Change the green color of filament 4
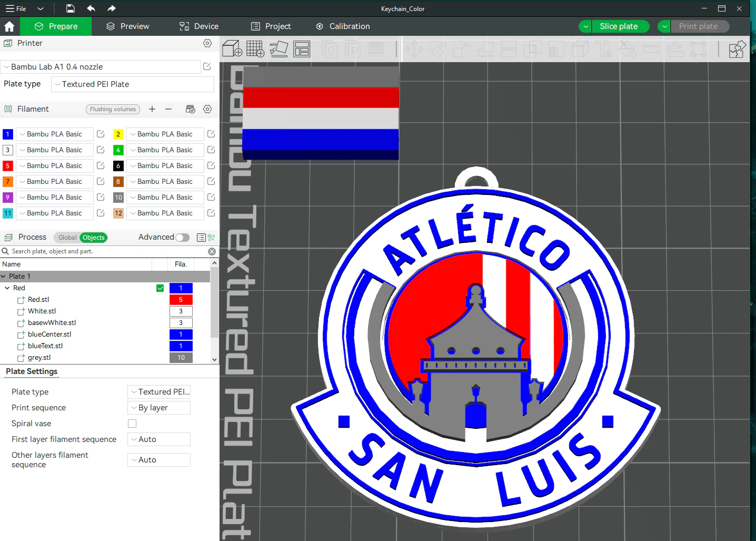 118,150
